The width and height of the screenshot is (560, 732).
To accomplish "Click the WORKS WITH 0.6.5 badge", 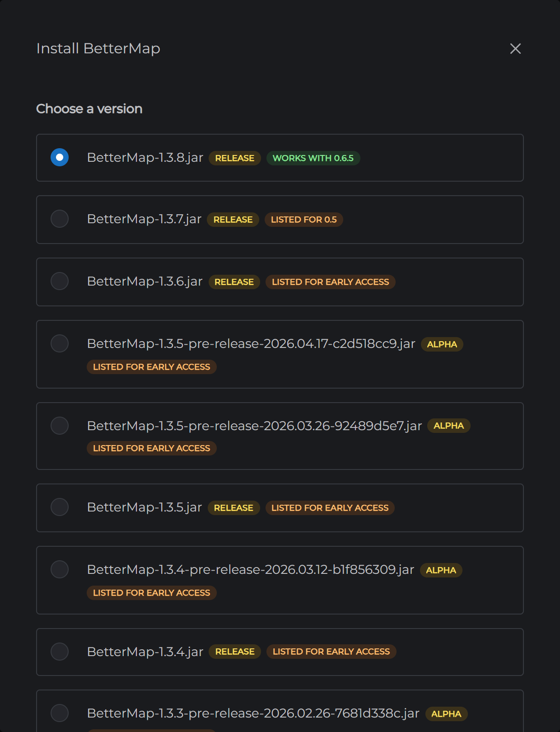I will click(313, 158).
